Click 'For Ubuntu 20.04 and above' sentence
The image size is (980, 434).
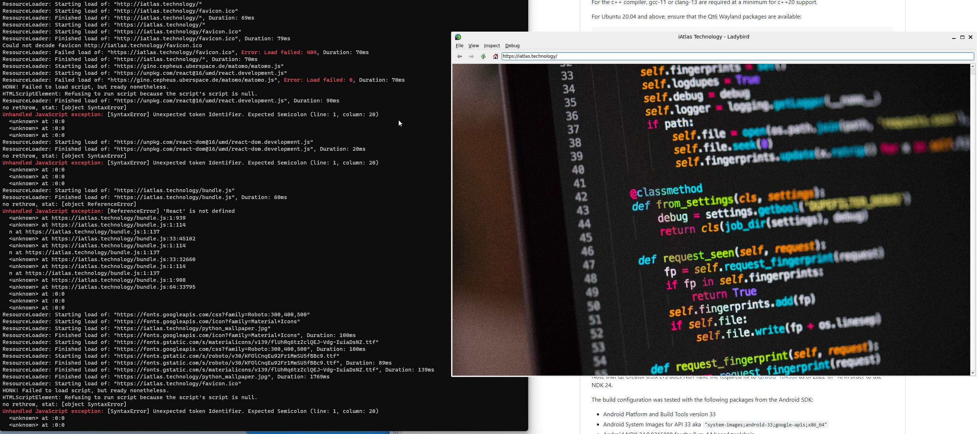coord(696,17)
